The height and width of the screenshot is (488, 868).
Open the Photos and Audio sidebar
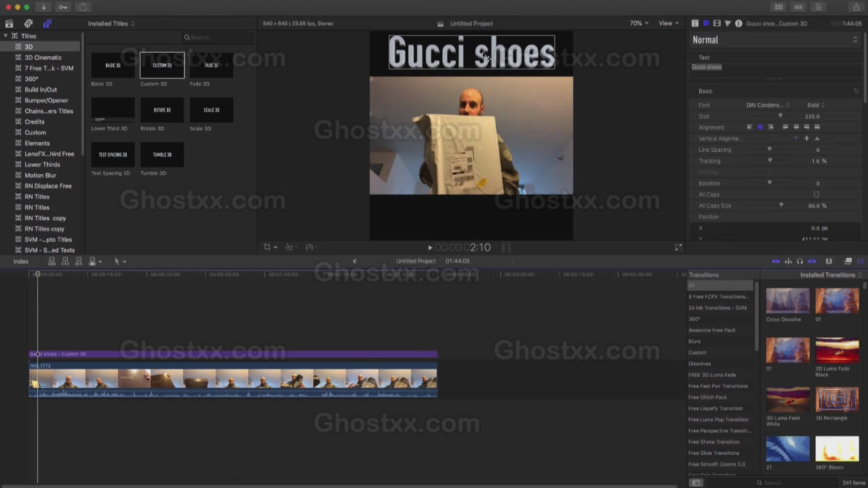click(x=28, y=24)
